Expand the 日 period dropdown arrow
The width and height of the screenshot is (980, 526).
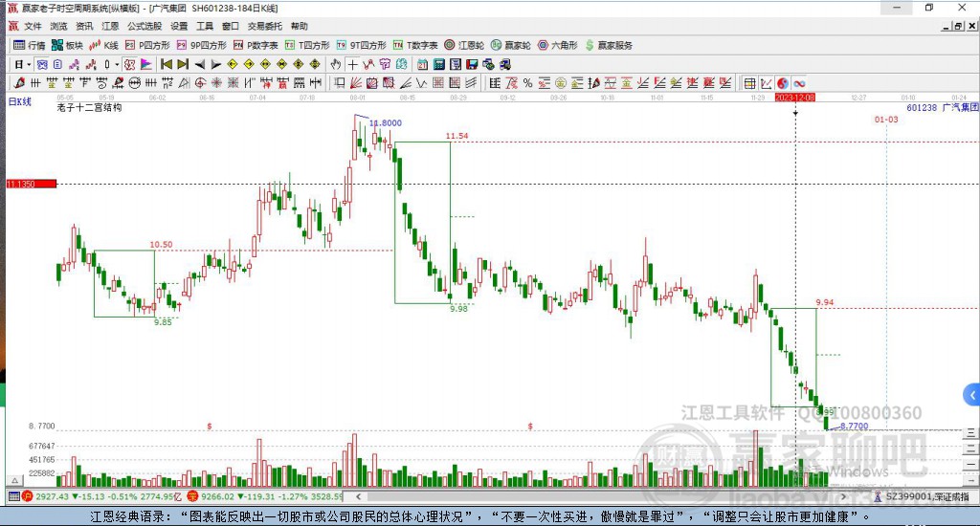tap(29, 64)
